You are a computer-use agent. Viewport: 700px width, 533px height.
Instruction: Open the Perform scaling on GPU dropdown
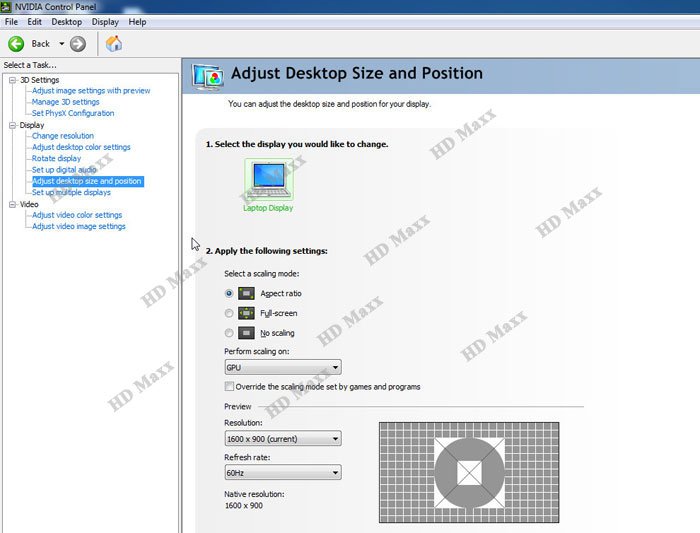283,367
